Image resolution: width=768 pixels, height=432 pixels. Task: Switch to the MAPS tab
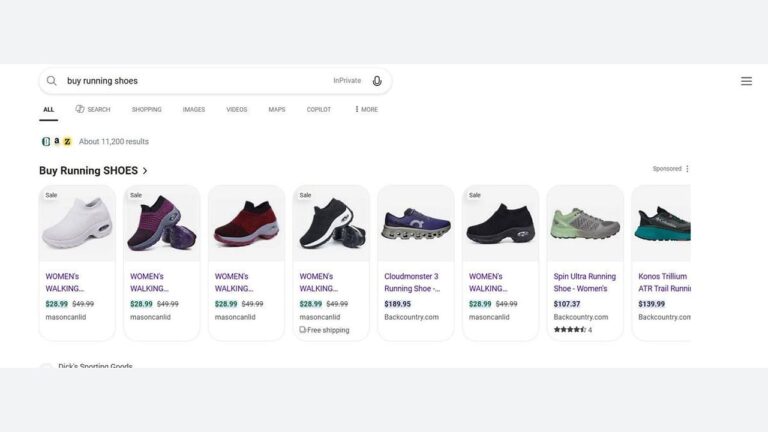click(277, 109)
